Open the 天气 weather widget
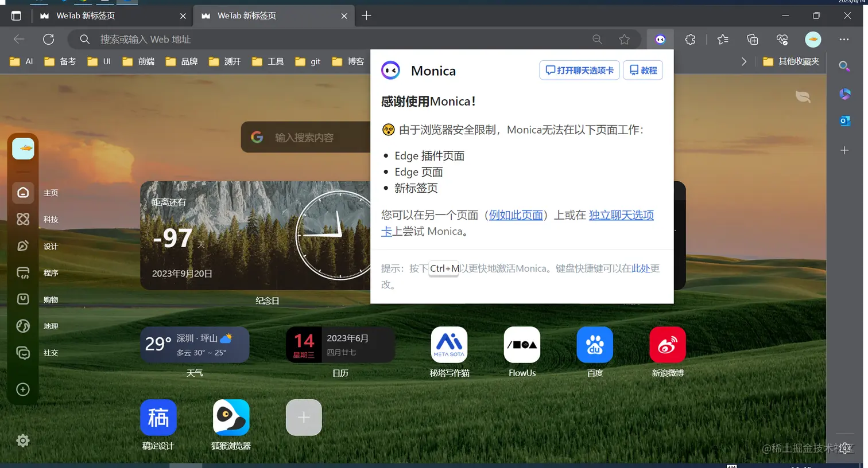The width and height of the screenshot is (868, 468). [195, 345]
